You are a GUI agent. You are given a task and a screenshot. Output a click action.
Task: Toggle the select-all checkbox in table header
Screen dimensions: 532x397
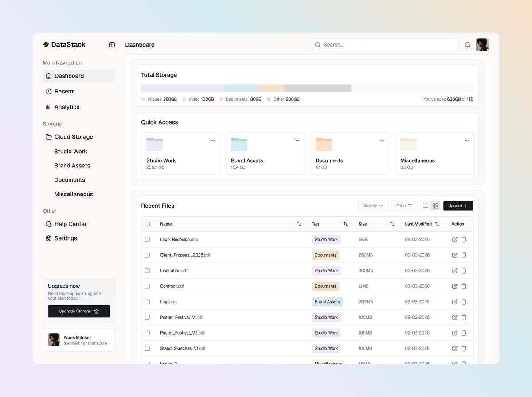(148, 224)
